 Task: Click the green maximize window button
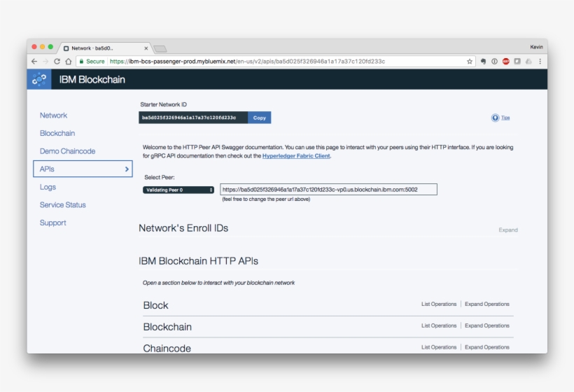tap(50, 47)
